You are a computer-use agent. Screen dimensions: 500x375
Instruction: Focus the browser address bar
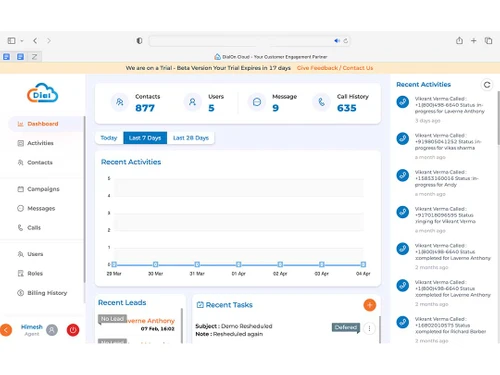[249, 41]
